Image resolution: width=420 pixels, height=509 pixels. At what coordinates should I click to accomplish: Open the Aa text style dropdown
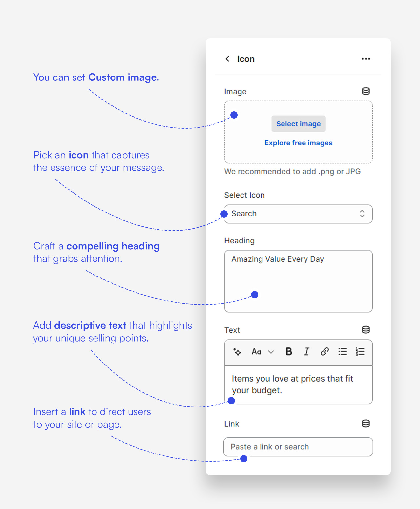(257, 352)
